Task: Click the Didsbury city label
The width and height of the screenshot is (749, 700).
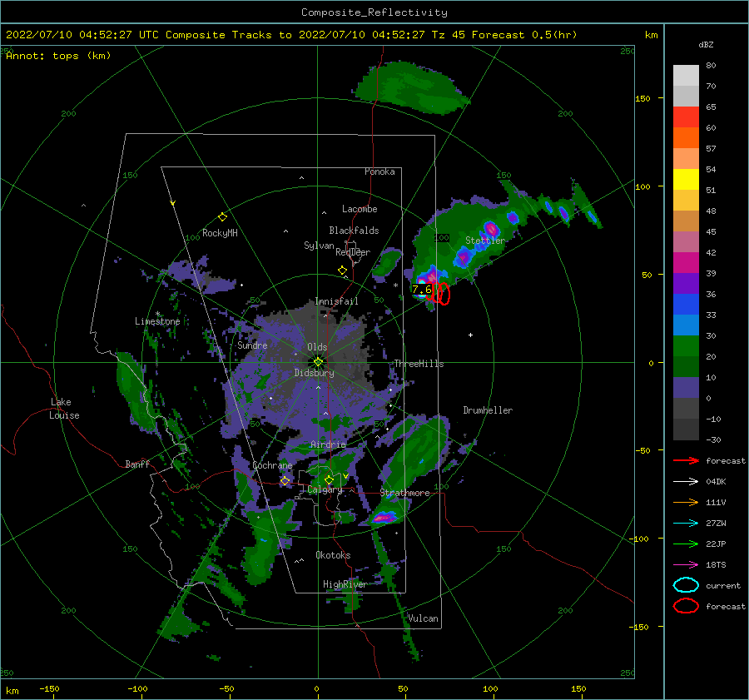Action: pyautogui.click(x=315, y=373)
